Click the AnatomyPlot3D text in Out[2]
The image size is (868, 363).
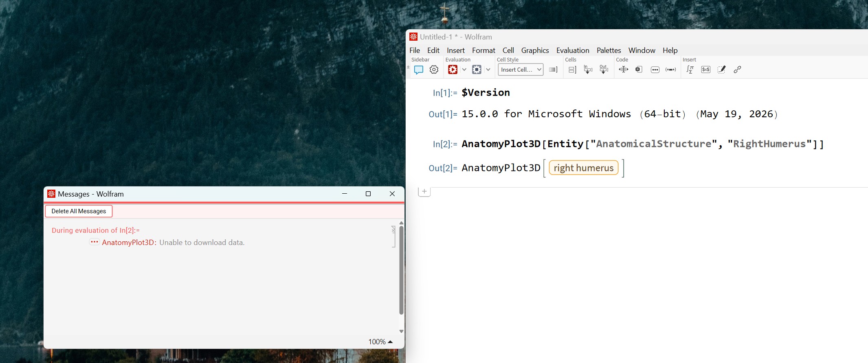point(501,168)
